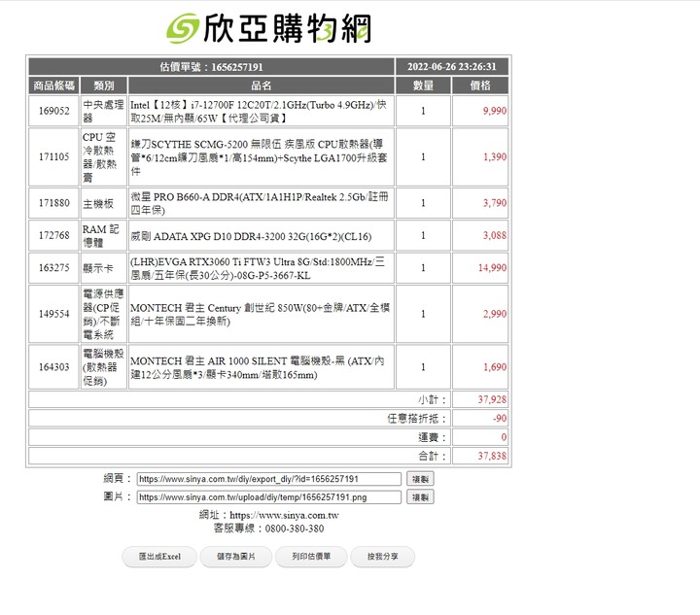The image size is (700, 615).
Task: Click the price 1,390
Action: pos(494,157)
